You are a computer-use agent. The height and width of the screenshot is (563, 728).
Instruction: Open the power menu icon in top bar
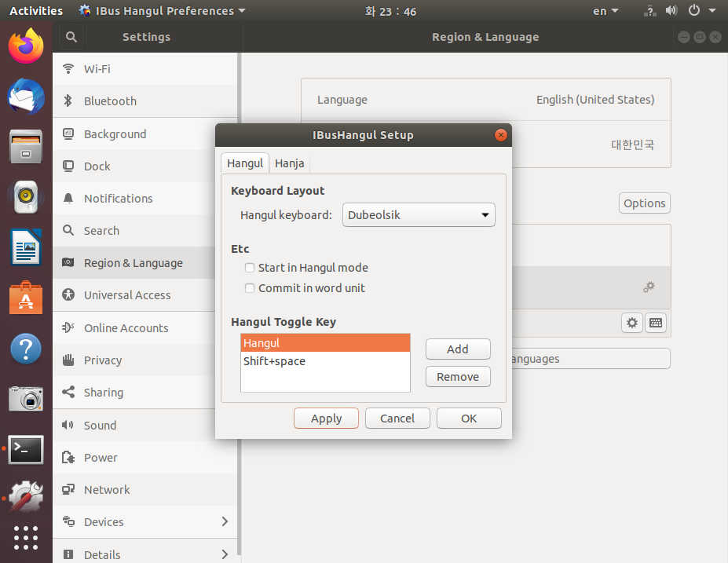tap(694, 10)
